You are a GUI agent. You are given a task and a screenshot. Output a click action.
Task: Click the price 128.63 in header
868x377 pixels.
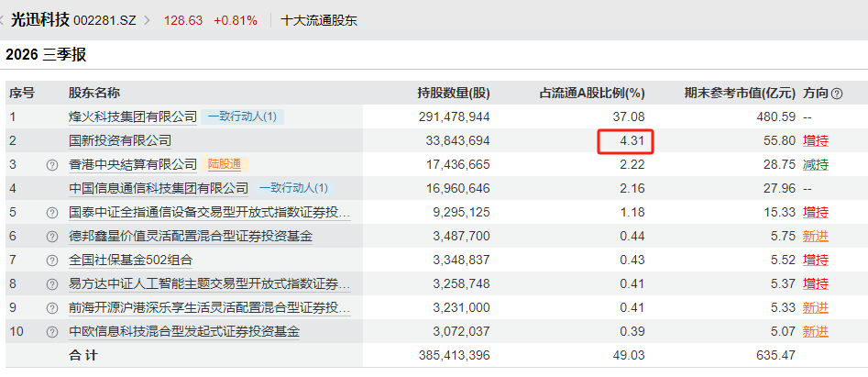183,21
